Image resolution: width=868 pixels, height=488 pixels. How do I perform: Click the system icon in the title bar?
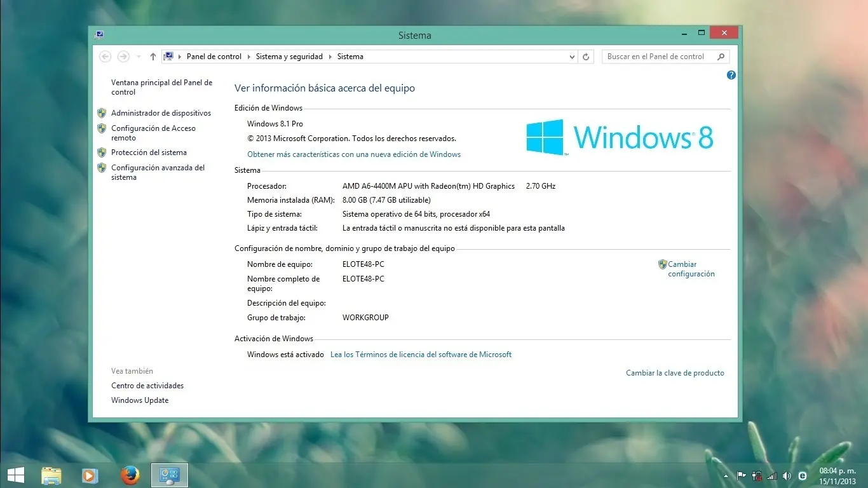tap(98, 35)
